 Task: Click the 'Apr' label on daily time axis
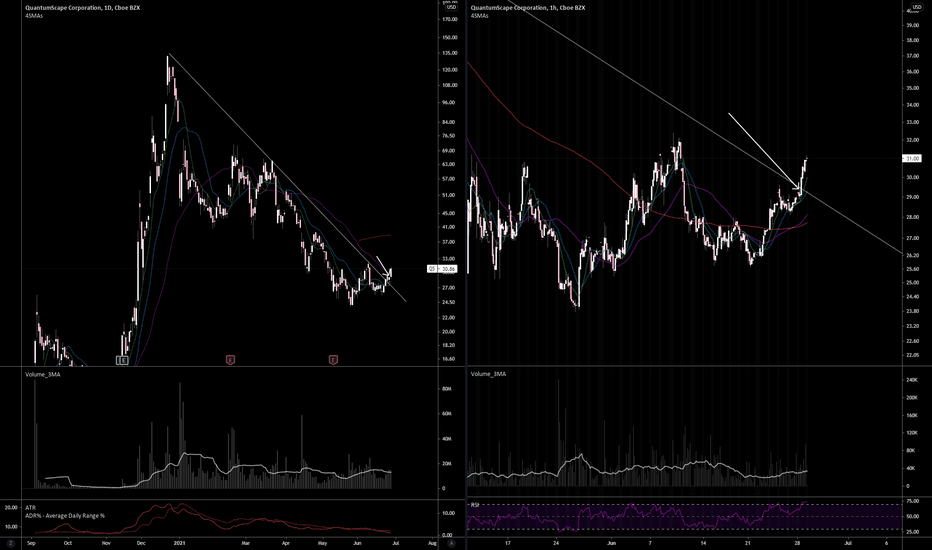click(285, 543)
